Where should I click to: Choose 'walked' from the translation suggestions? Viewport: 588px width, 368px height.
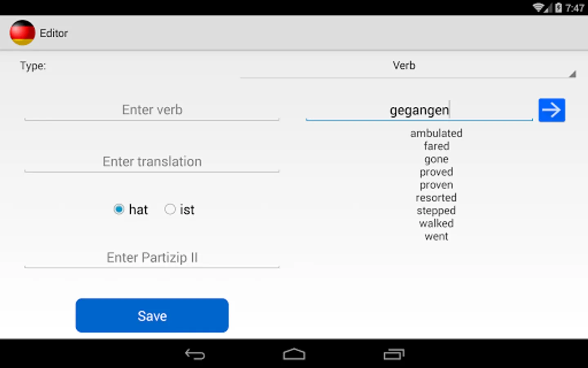coord(436,223)
